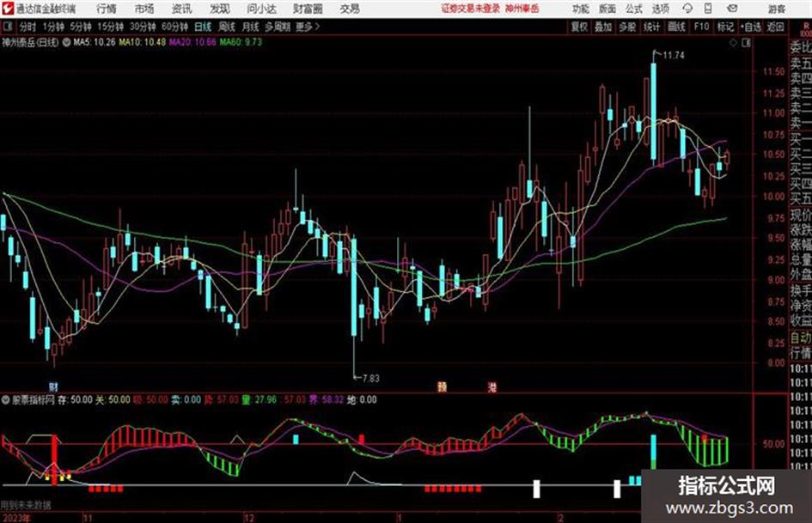Switch to the 分时 period tab
The width and height of the screenshot is (812, 523).
[x=27, y=27]
